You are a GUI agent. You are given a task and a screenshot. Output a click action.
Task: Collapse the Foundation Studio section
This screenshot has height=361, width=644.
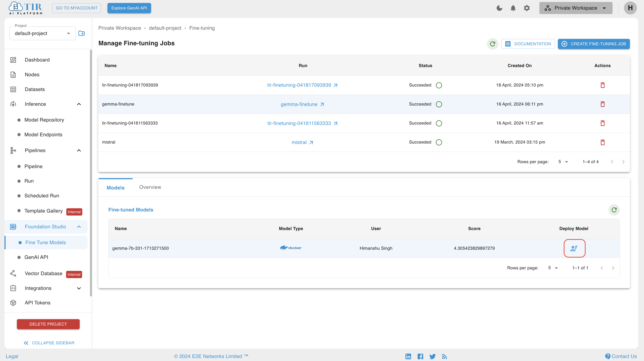(79, 226)
